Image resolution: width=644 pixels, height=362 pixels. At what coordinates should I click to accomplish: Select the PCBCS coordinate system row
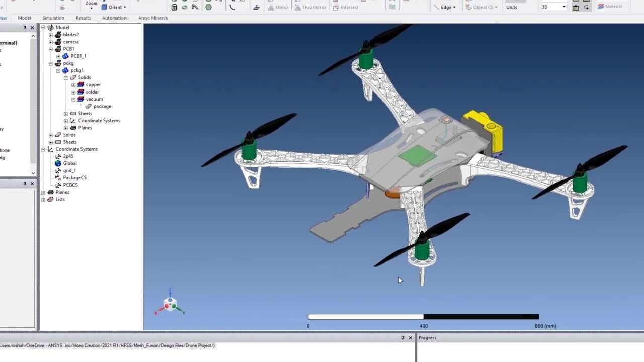coord(66,185)
